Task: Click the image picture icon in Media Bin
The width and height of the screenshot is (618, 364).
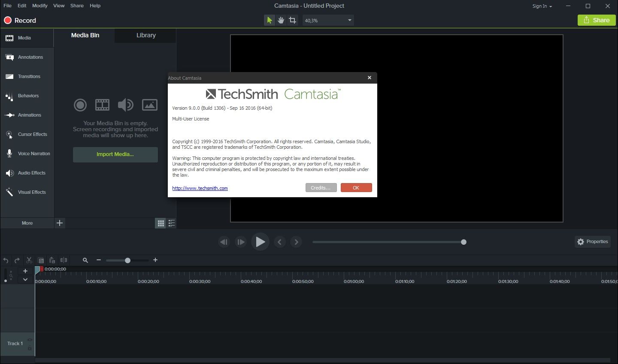Action: click(x=149, y=105)
